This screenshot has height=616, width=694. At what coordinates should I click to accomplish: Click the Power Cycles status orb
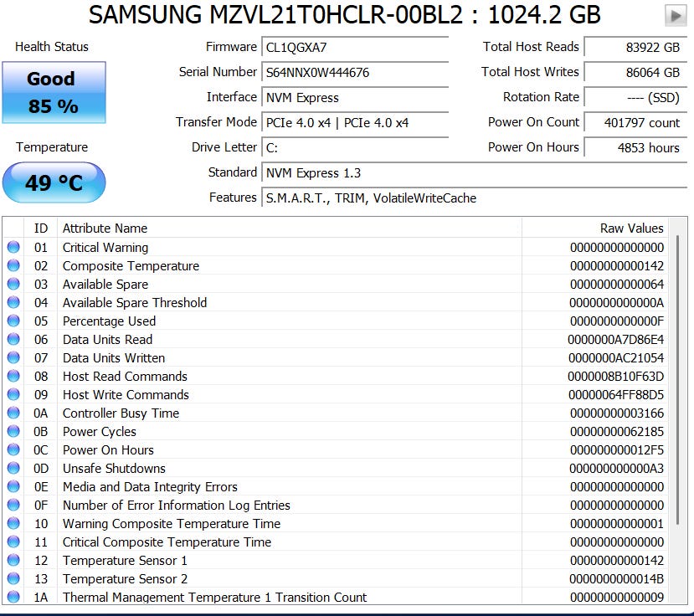[x=13, y=431]
